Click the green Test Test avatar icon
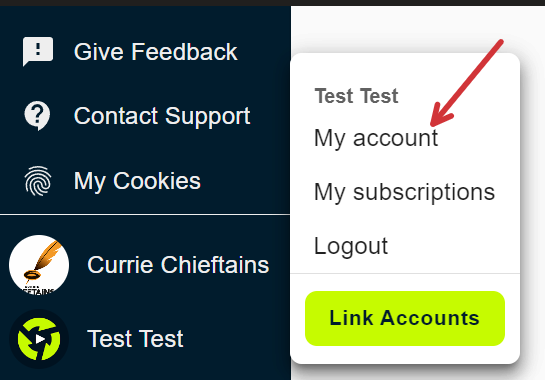Screen dimensions: 545x380 [39, 339]
